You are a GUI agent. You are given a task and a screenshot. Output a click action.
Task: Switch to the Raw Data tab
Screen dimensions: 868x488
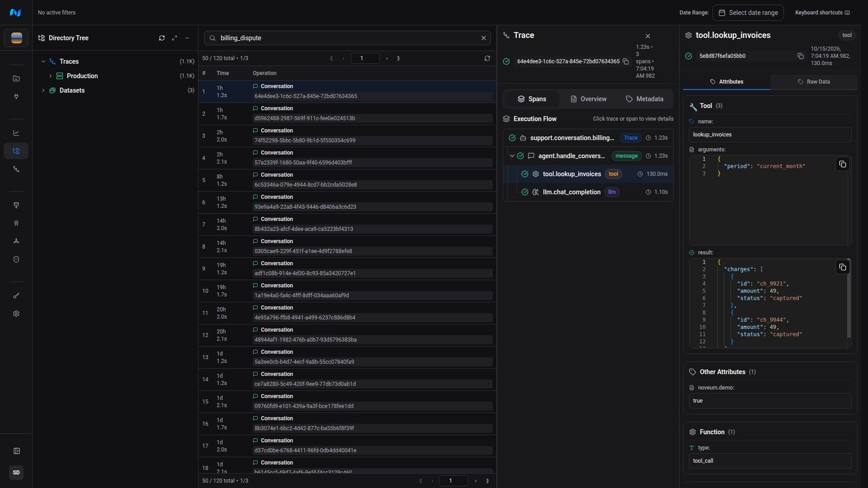814,82
